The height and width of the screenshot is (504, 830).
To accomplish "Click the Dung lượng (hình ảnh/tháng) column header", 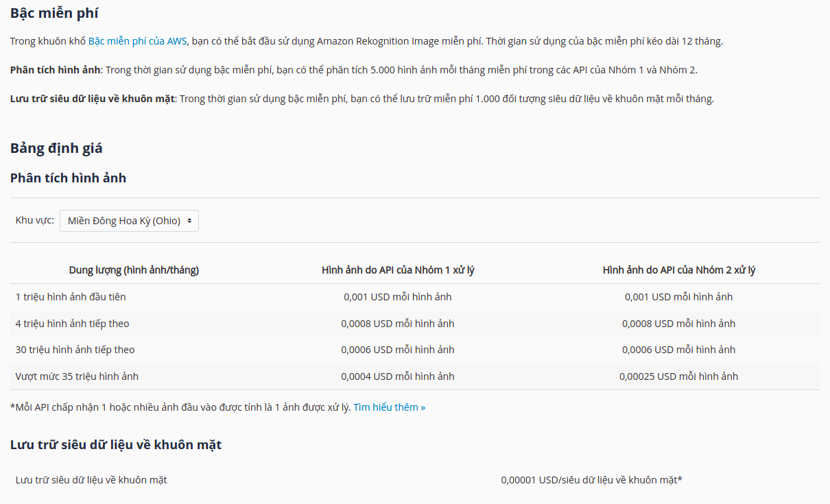I will (x=134, y=270).
